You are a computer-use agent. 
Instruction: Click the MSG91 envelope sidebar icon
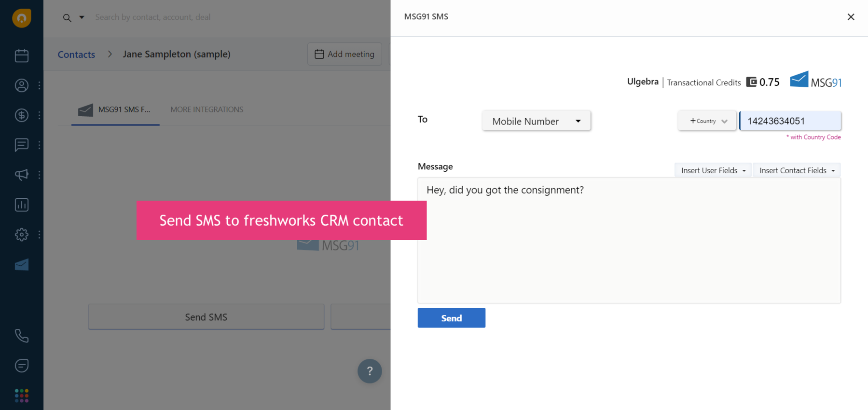[x=22, y=264]
